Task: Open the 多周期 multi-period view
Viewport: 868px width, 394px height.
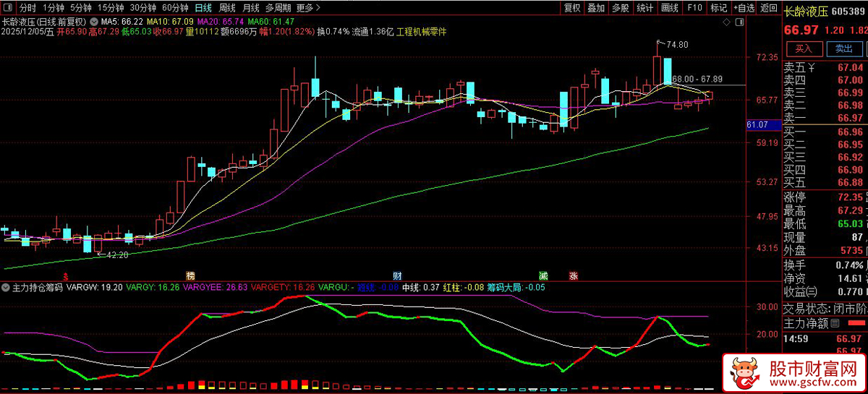Action: coord(278,8)
